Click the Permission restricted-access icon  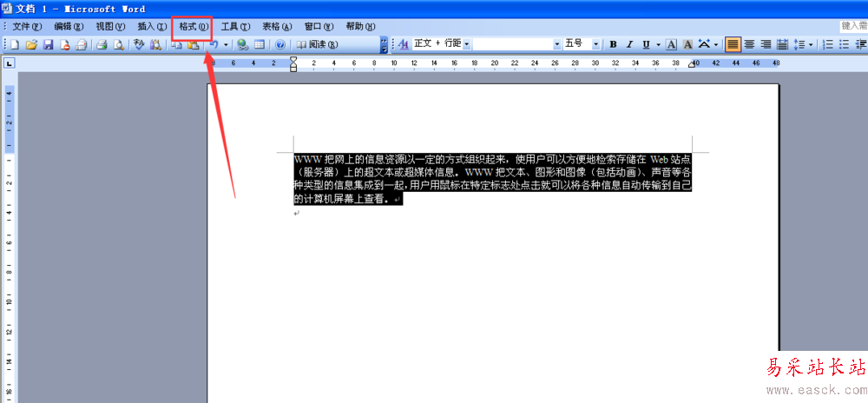(65, 45)
